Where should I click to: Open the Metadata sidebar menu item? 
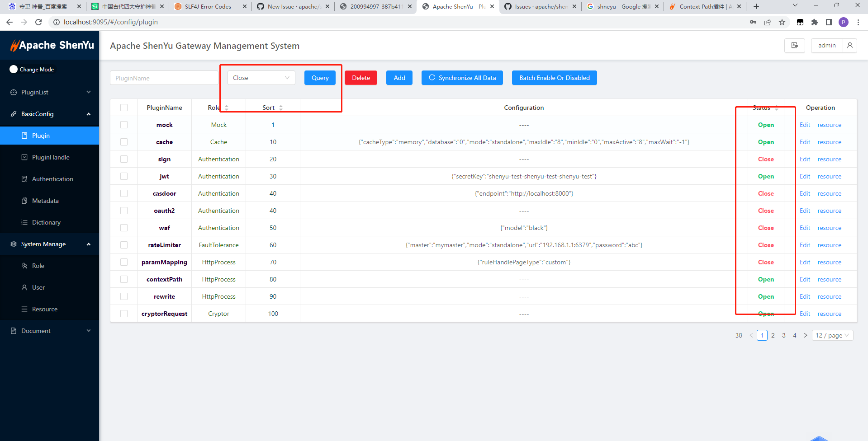(49, 201)
